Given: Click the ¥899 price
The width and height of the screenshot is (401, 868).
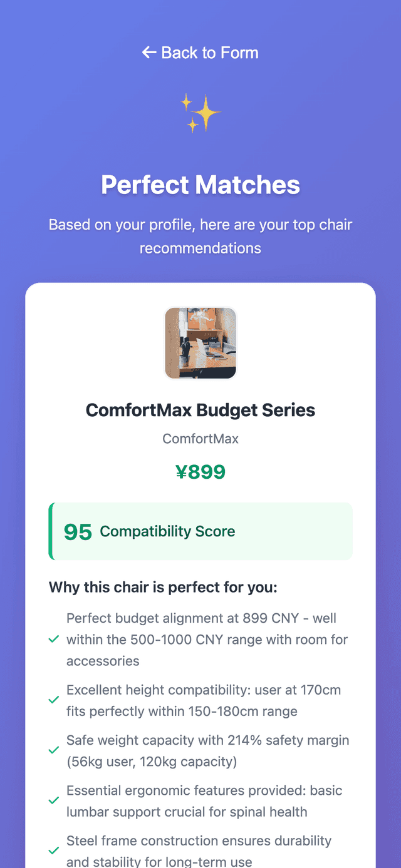Looking at the screenshot, I should 200,472.
